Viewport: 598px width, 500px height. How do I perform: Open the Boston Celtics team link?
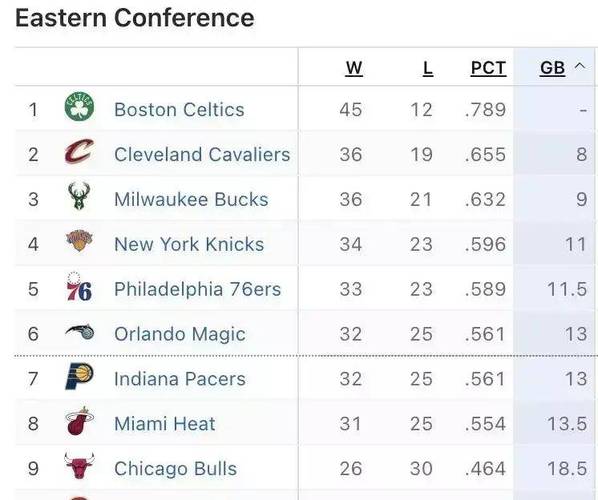(179, 110)
